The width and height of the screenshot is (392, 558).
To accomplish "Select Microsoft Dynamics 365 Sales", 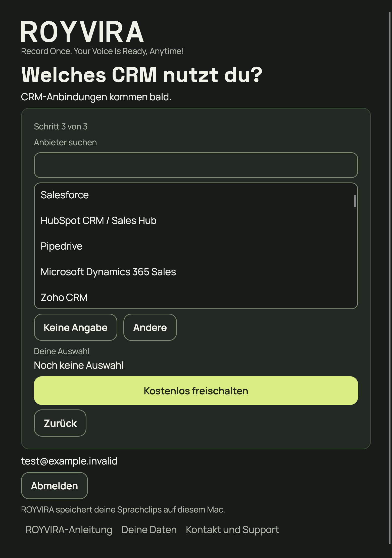I will pos(196,272).
